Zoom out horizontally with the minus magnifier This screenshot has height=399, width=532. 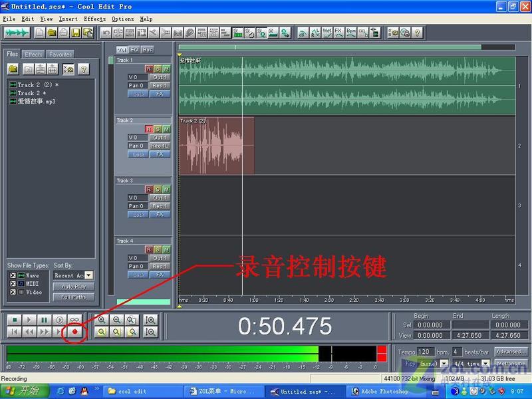click(x=117, y=320)
